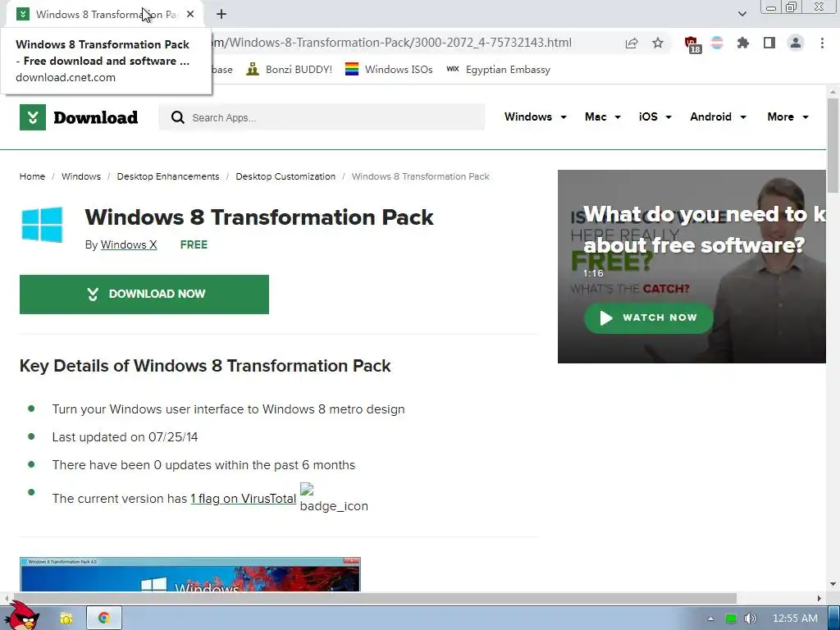The width and height of the screenshot is (840, 630).
Task: Open the 1 flag on VirusTotal link
Action: [x=243, y=499]
